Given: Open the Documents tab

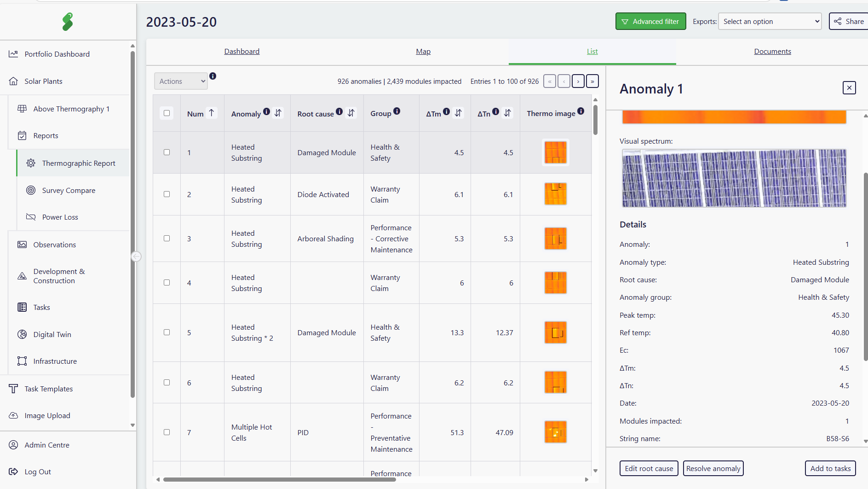Looking at the screenshot, I should (x=772, y=52).
